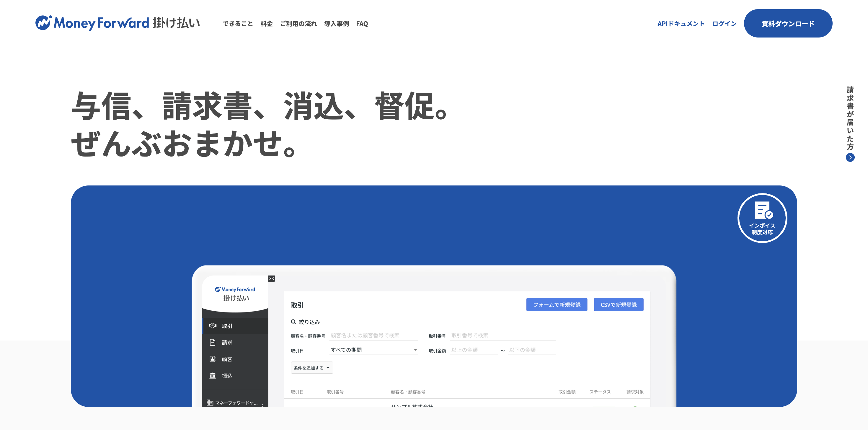868x430 pixels.
Task: Select 取引 in the sidebar
Action: [x=235, y=325]
